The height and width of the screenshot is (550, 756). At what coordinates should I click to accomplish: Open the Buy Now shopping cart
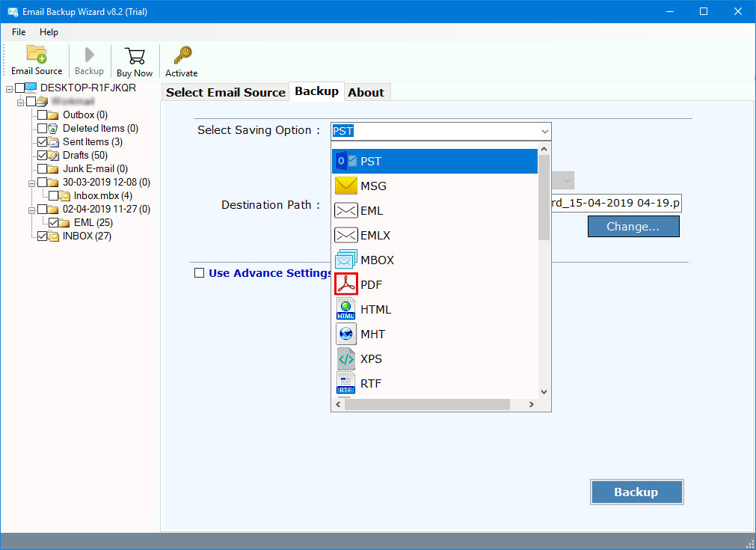[x=135, y=56]
